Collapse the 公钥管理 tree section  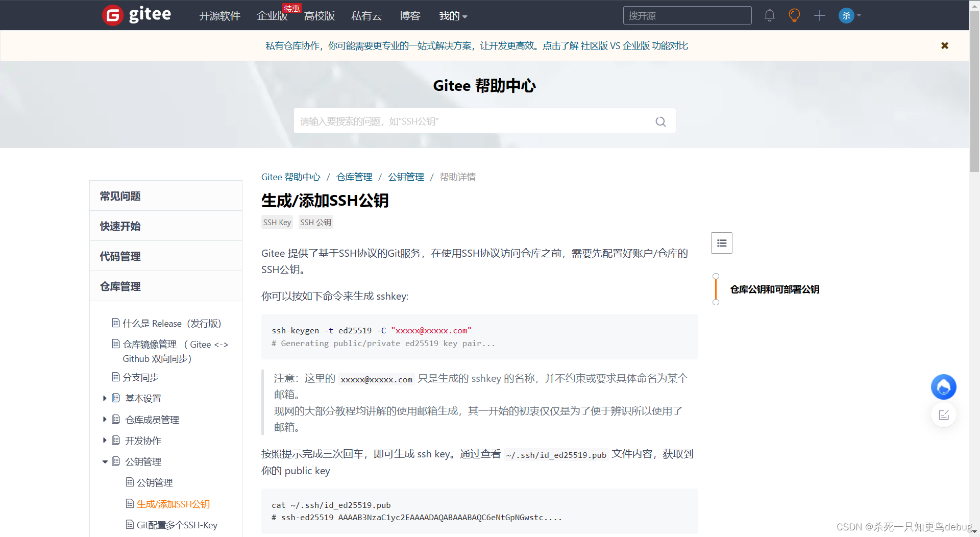pos(105,461)
